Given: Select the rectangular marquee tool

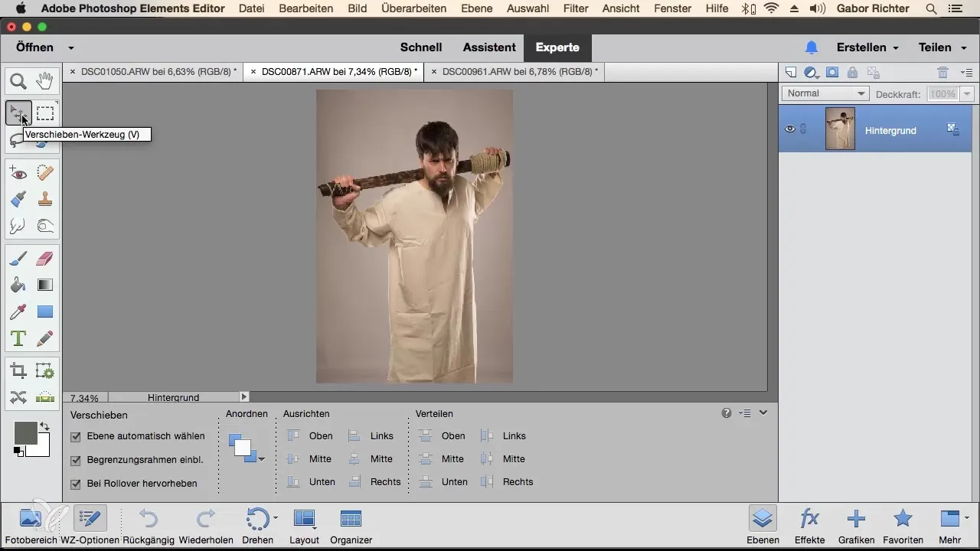Looking at the screenshot, I should click(45, 113).
